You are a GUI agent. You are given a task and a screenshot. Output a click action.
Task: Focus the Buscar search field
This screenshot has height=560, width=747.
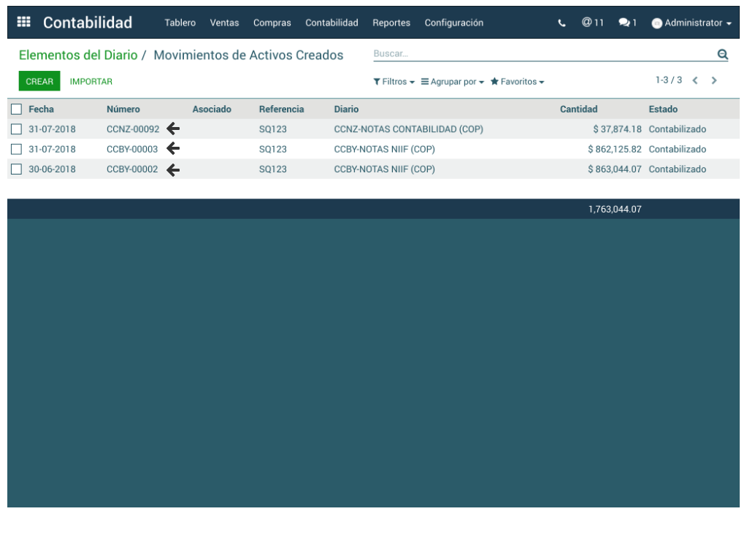[x=540, y=54]
